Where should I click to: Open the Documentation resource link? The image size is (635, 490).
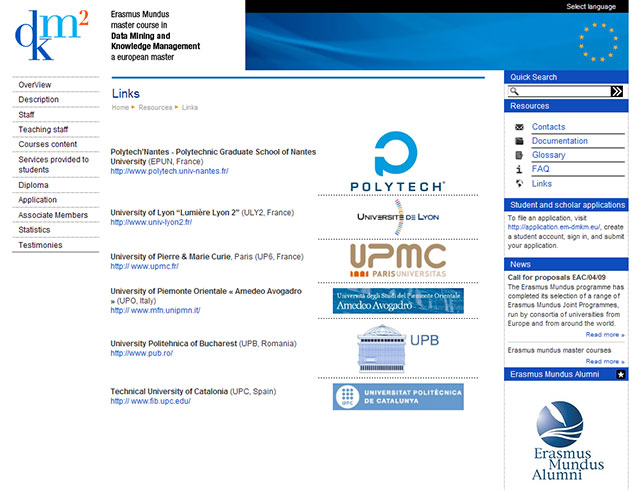(560, 141)
